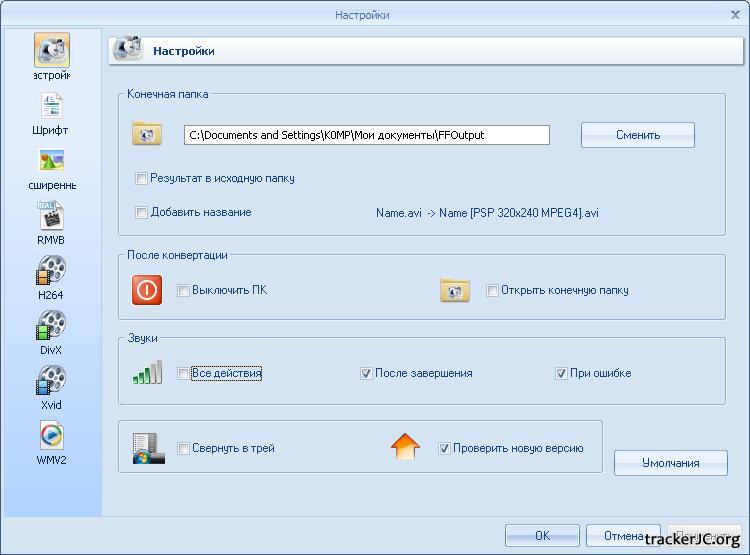This screenshot has height=555, width=750.
Task: Click the output folder icon
Action: point(147,134)
